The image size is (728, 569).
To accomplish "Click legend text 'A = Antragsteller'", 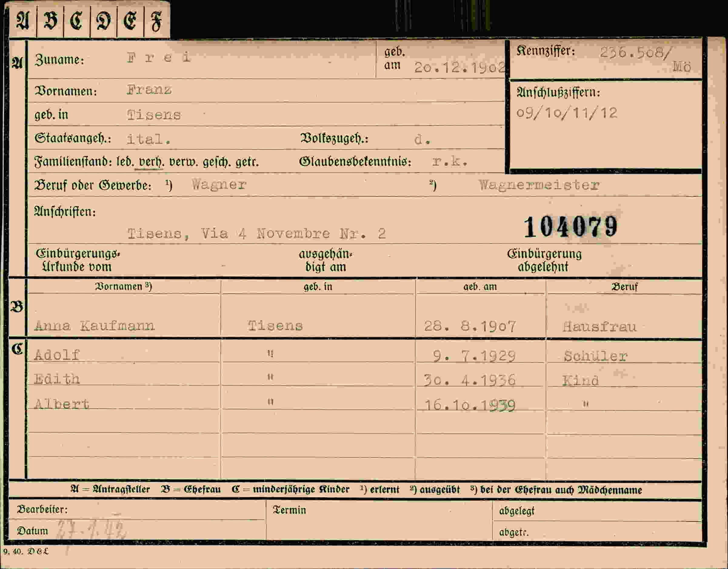I will [110, 489].
